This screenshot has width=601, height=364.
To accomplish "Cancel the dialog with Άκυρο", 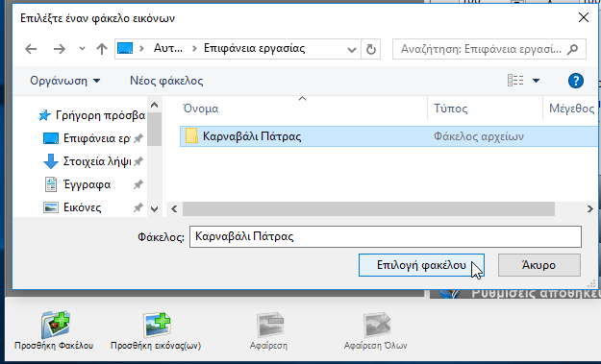I will 538,265.
